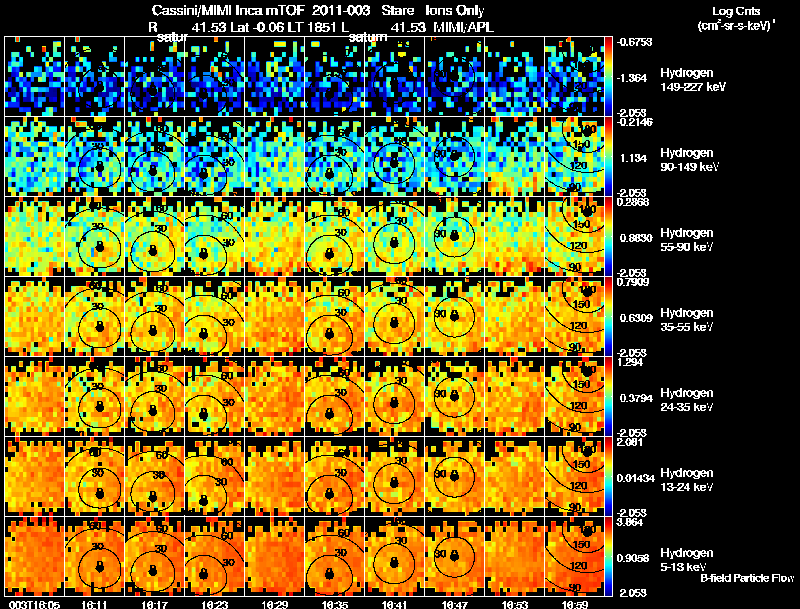Click the 16:11 panel in Hydrogen 149-227 keV row
This screenshot has width=800, height=609.
95,77
